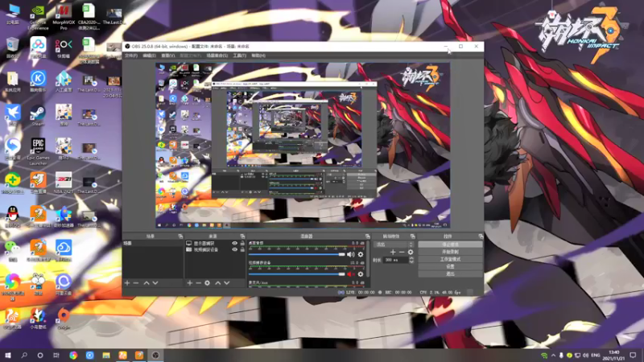Open the blue K music app icon
Screen dimensions: 644x362
pos(38,81)
